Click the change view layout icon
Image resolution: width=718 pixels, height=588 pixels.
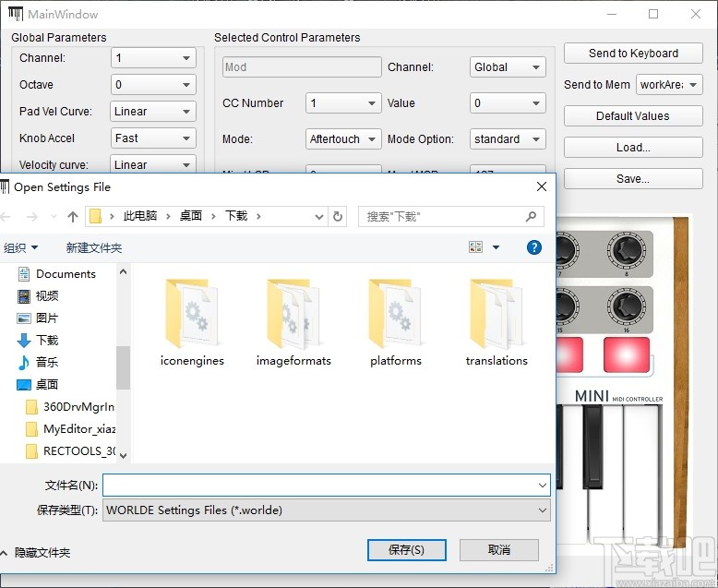point(476,247)
